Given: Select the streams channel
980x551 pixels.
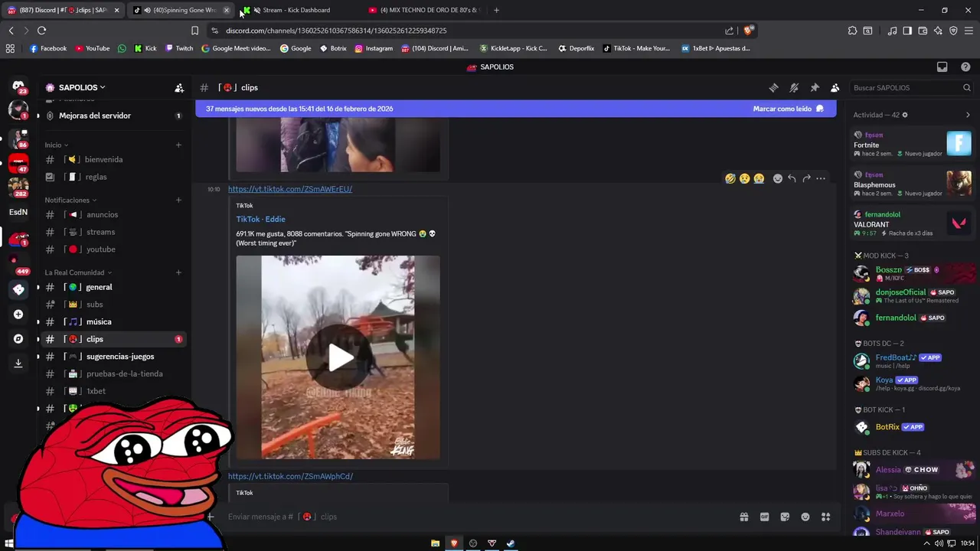Looking at the screenshot, I should click(113, 232).
